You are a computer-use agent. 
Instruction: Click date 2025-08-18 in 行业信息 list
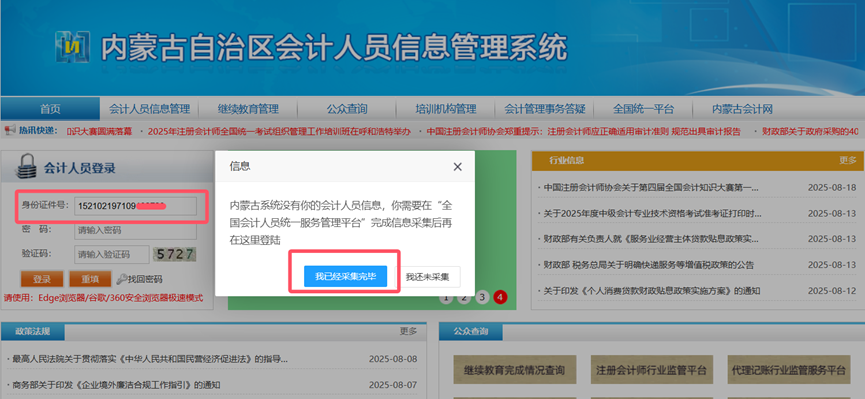832,188
